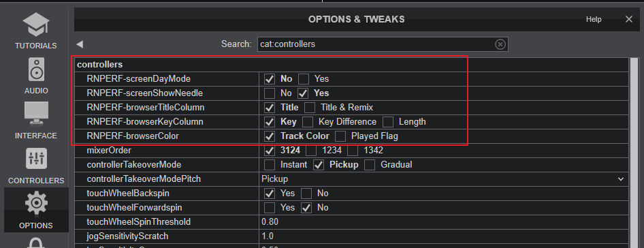Tick Played Flag for RNPERF-browserColor
The image size is (644, 248).
click(340, 136)
